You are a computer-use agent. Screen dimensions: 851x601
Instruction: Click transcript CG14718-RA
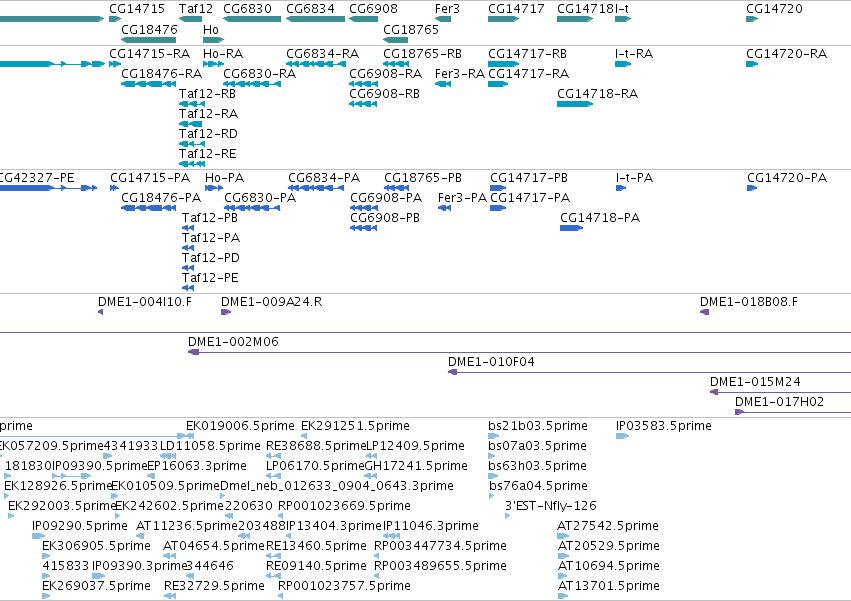(x=598, y=93)
